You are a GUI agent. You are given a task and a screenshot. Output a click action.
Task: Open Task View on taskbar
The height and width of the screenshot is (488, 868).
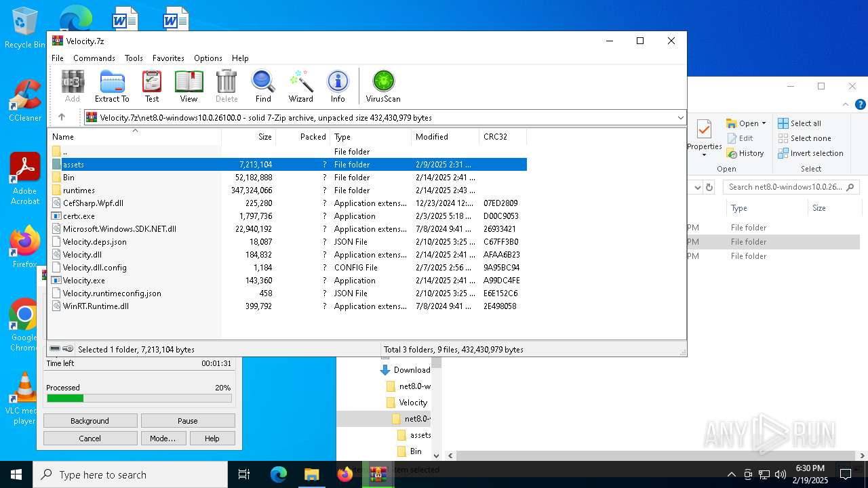[244, 474]
